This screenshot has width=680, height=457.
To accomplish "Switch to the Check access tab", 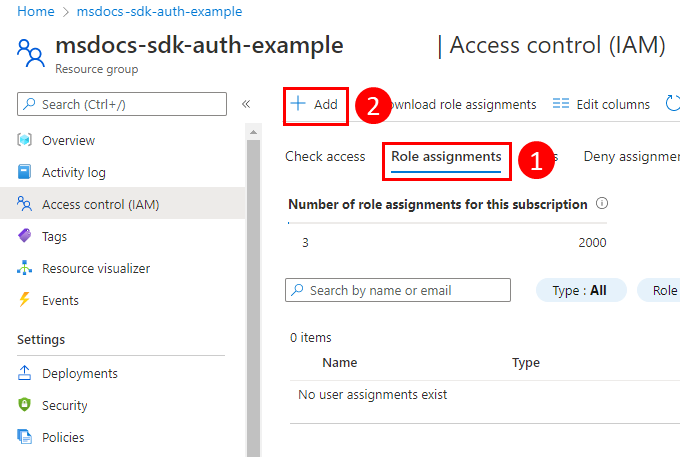I will click(325, 156).
